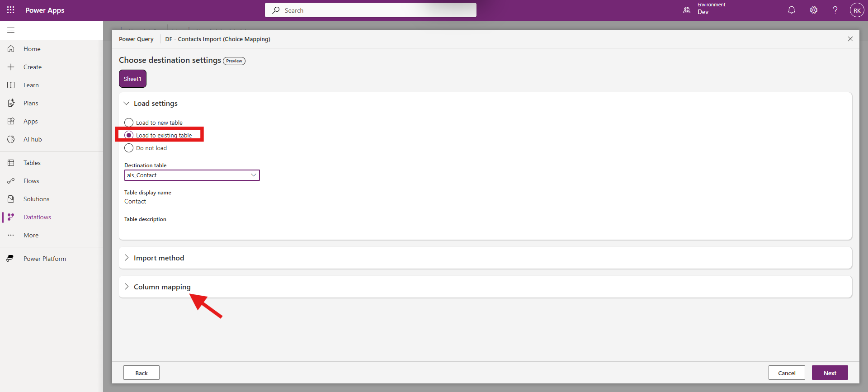This screenshot has width=868, height=392.
Task: Expand the Import method section
Action: point(159,258)
